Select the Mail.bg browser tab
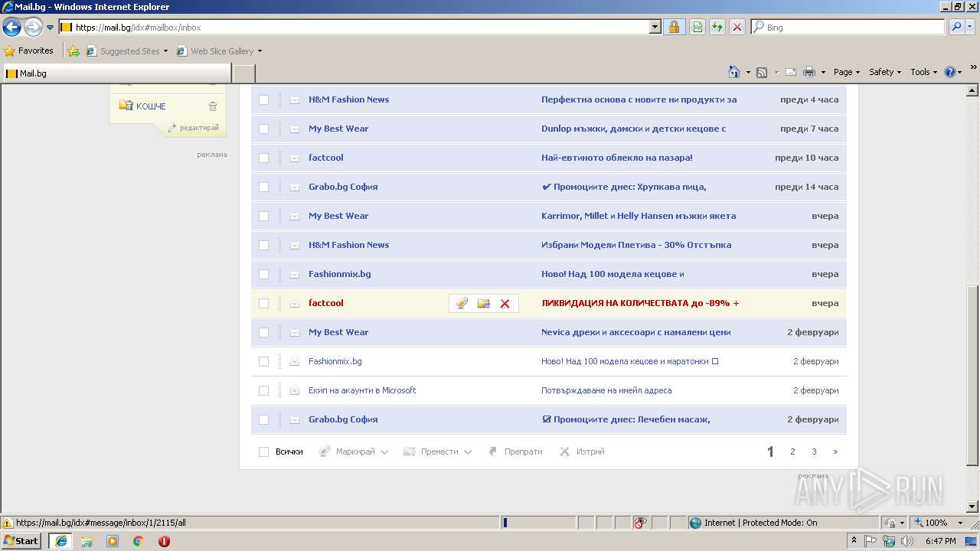The image size is (980, 551). coord(116,73)
